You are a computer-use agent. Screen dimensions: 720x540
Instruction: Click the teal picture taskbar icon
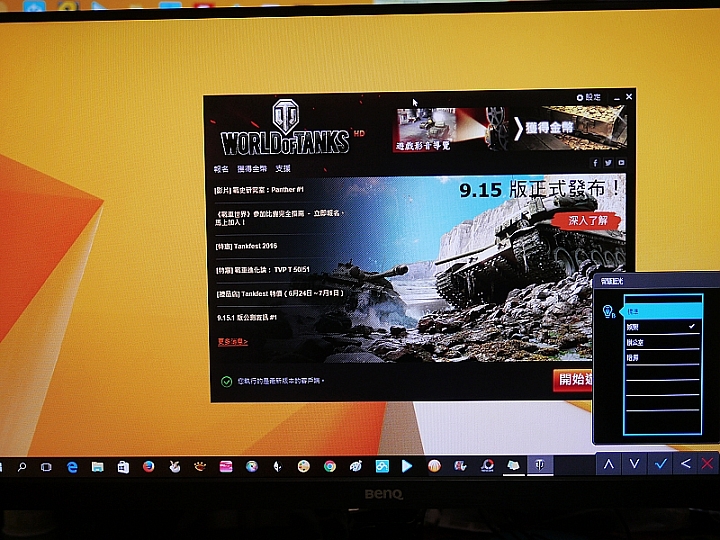pos(382,467)
